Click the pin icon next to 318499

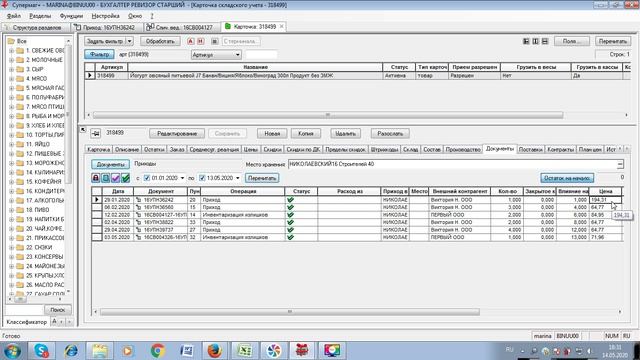(x=96, y=133)
